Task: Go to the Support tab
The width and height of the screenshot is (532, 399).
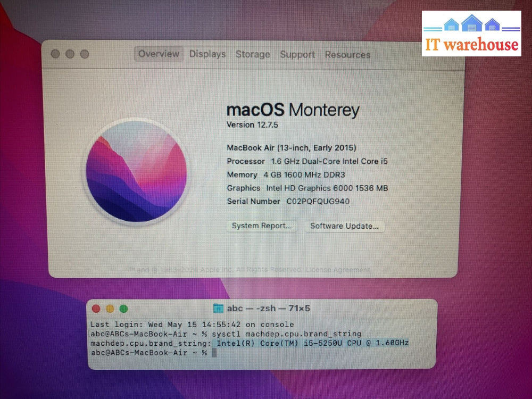Action: tap(297, 55)
